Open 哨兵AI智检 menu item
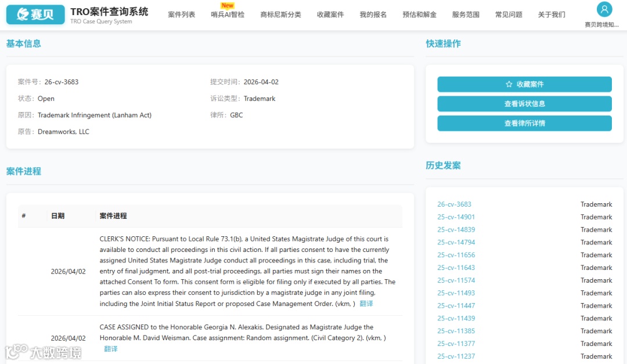 coord(228,15)
